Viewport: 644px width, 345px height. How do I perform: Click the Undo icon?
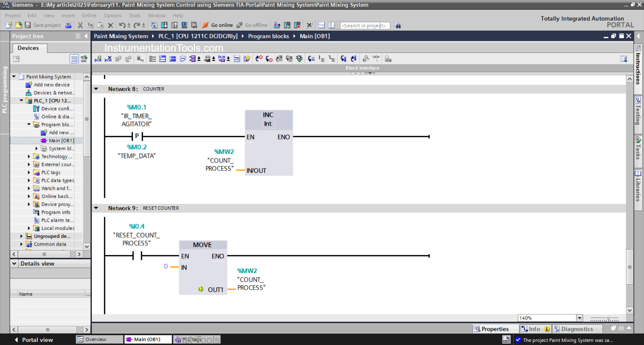[x=122, y=25]
